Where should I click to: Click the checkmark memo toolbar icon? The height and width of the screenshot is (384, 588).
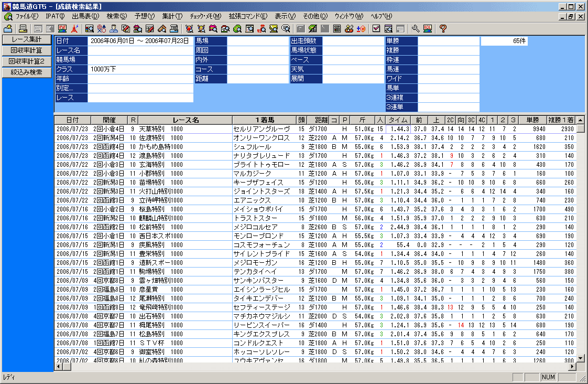pos(376,28)
